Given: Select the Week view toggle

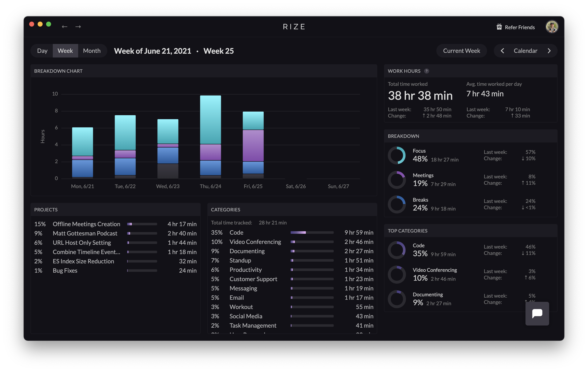Looking at the screenshot, I should pyautogui.click(x=65, y=51).
